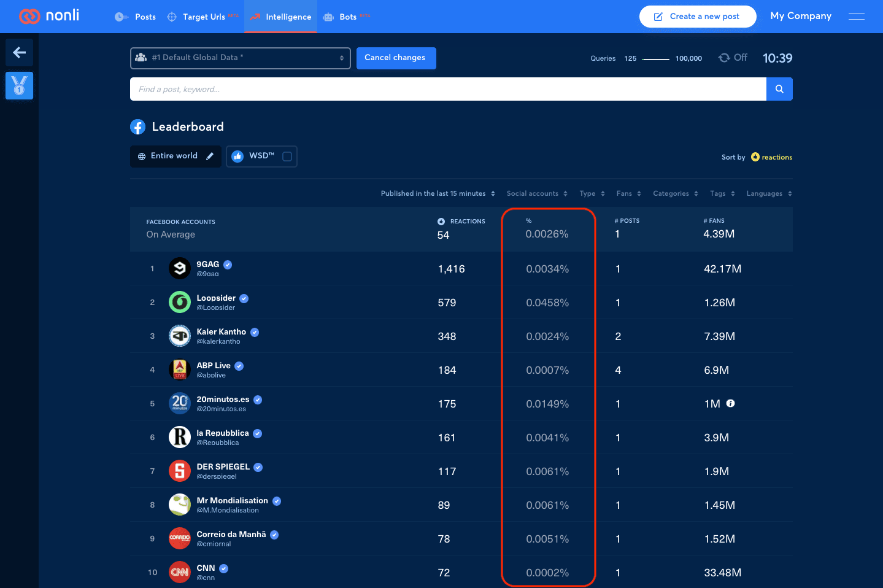Image resolution: width=883 pixels, height=588 pixels.
Task: Click the Cancel changes button
Action: pyautogui.click(x=396, y=58)
